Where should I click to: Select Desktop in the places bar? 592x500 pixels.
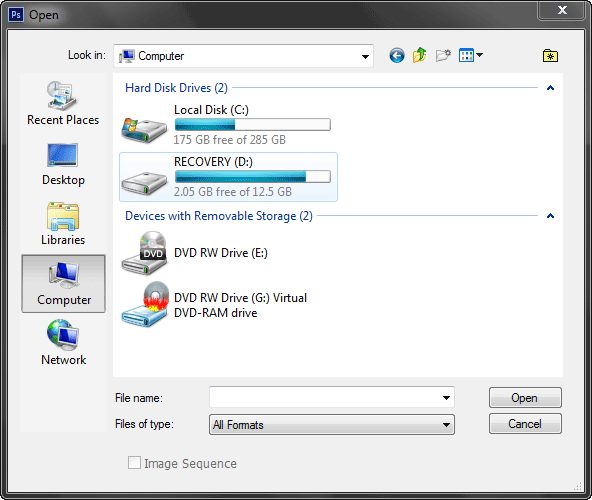click(63, 164)
